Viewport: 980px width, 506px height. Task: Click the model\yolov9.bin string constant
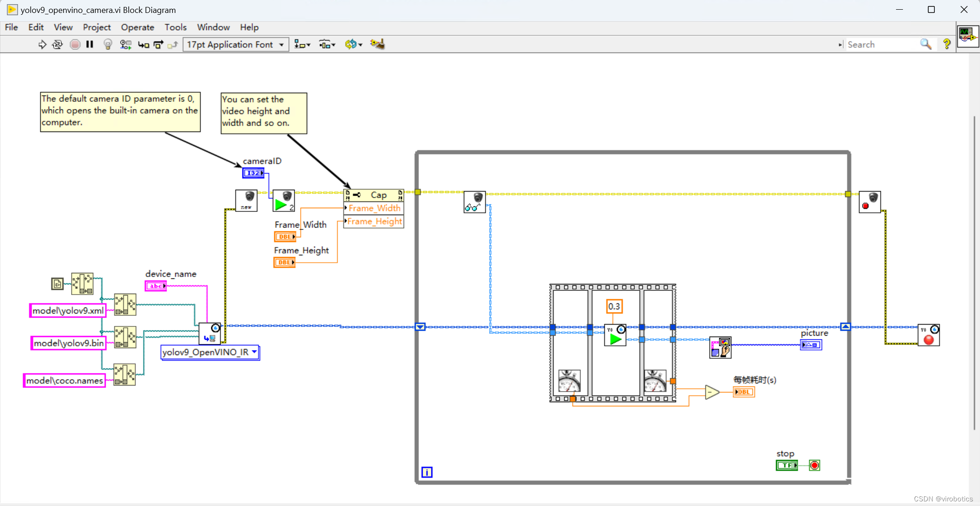coord(69,343)
